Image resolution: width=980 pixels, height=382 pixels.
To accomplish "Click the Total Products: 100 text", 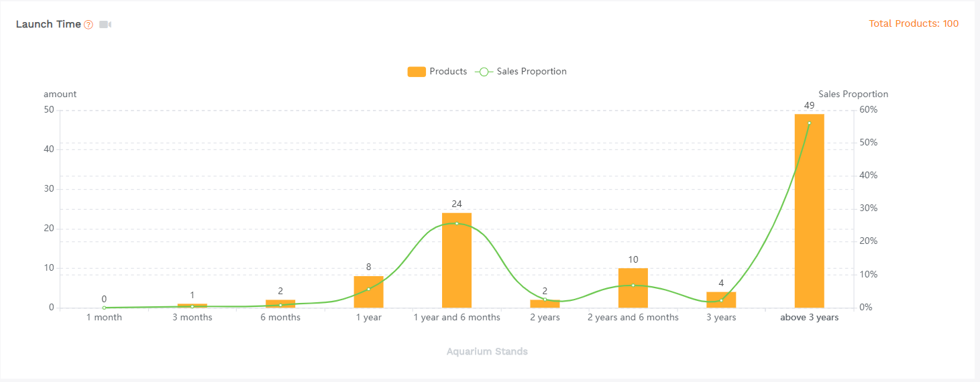I will coord(914,23).
